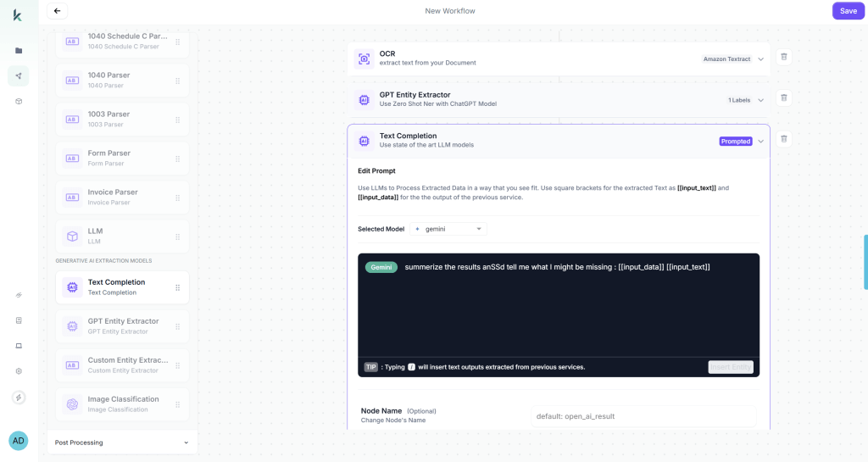Click inside the Gemini prompt text area
868x462 pixels.
click(x=558, y=309)
